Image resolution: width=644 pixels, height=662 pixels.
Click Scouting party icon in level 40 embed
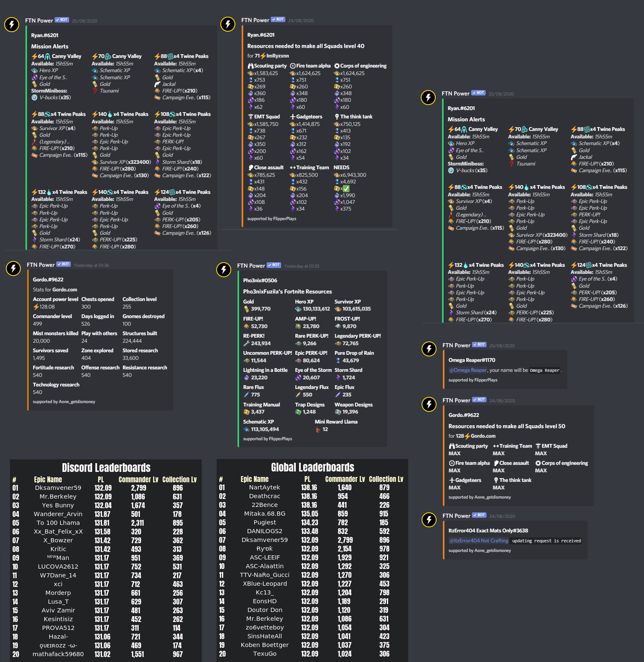point(250,66)
